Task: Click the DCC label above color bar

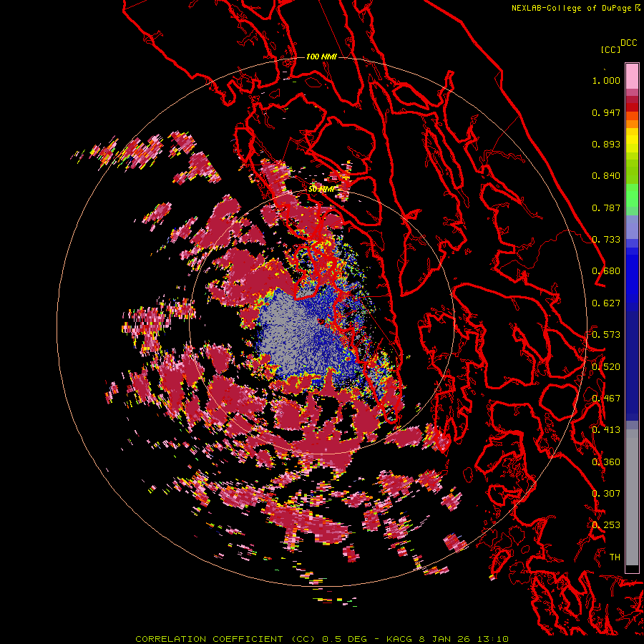Action: (628, 43)
